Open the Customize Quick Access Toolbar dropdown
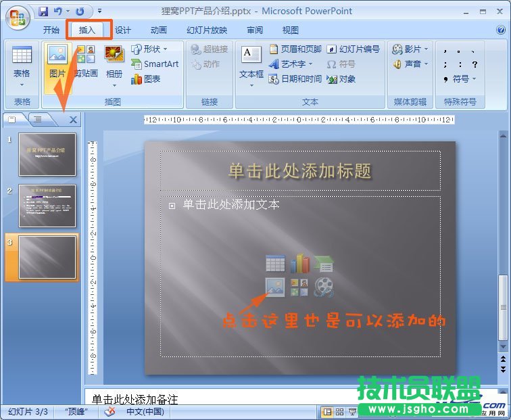 pyautogui.click(x=100, y=11)
